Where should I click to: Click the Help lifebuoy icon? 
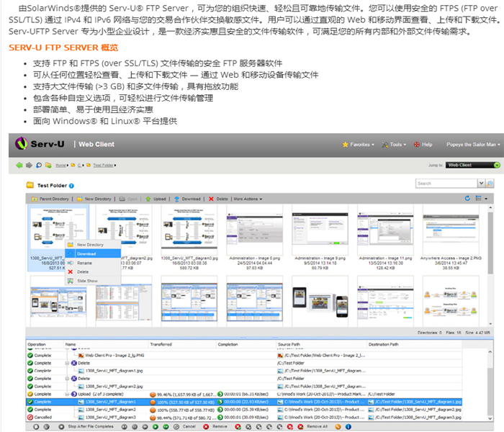(x=417, y=145)
